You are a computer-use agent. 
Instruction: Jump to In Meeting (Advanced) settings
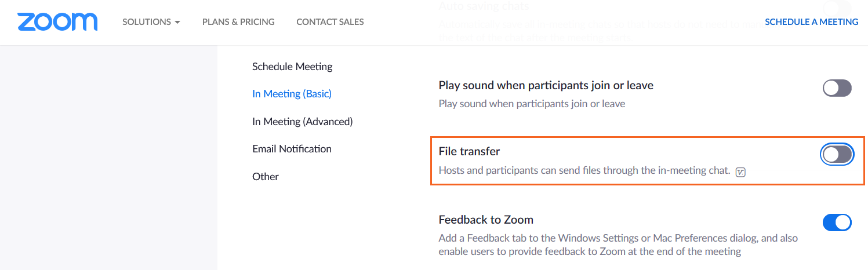[x=302, y=122]
